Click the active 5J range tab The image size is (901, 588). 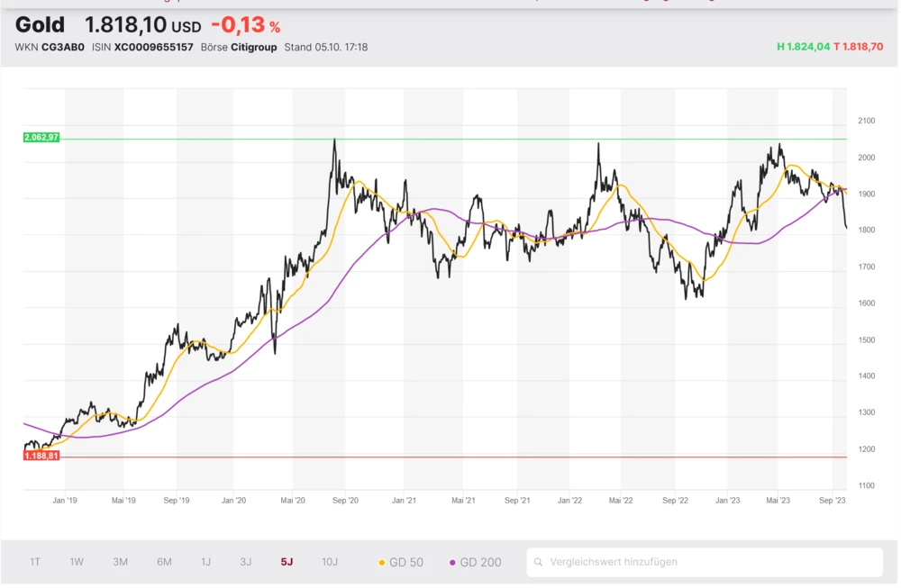click(287, 562)
